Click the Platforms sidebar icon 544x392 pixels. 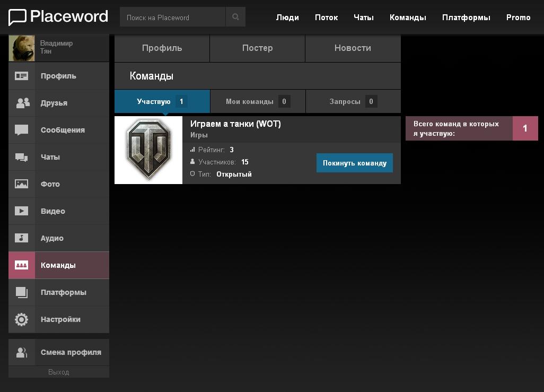22,292
